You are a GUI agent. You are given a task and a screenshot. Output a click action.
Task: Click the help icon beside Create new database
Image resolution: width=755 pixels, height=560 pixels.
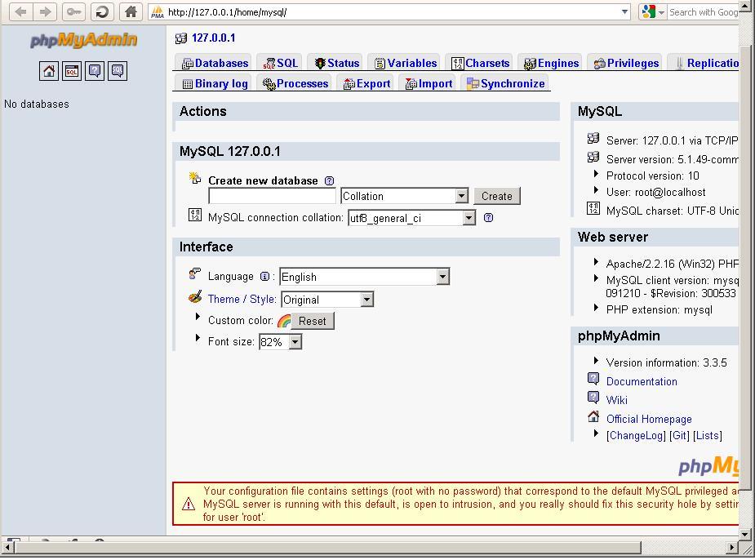(328, 180)
